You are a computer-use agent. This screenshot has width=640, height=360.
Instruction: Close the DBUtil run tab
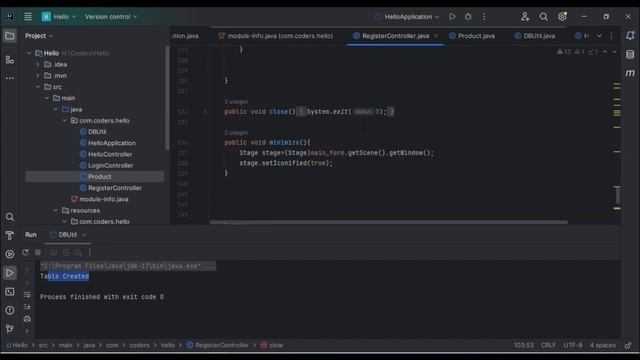[x=84, y=235]
